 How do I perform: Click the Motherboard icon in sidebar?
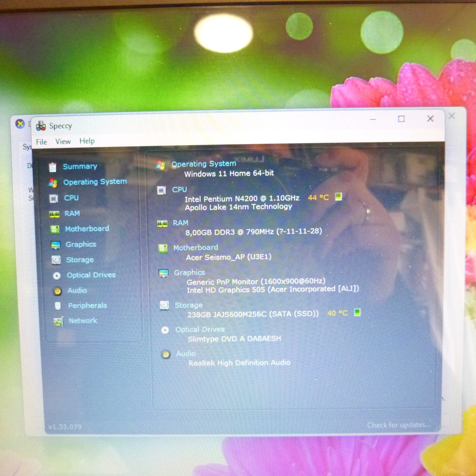tap(55, 229)
